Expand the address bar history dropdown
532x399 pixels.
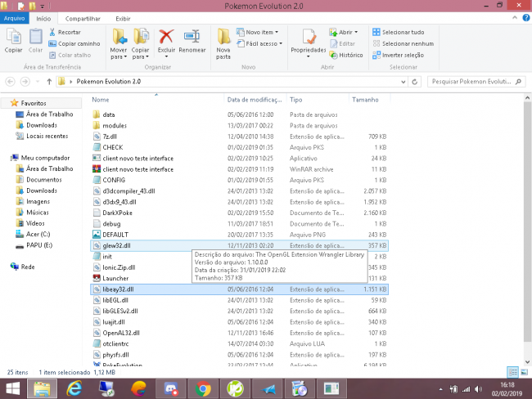pyautogui.click(x=403, y=82)
